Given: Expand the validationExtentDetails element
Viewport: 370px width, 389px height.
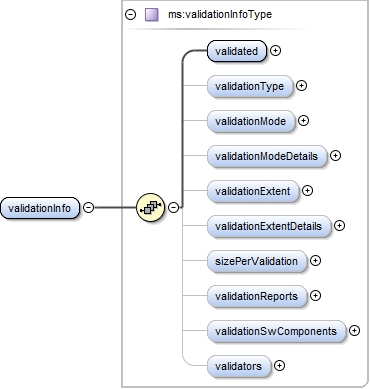Looking at the screenshot, I should tap(339, 226).
